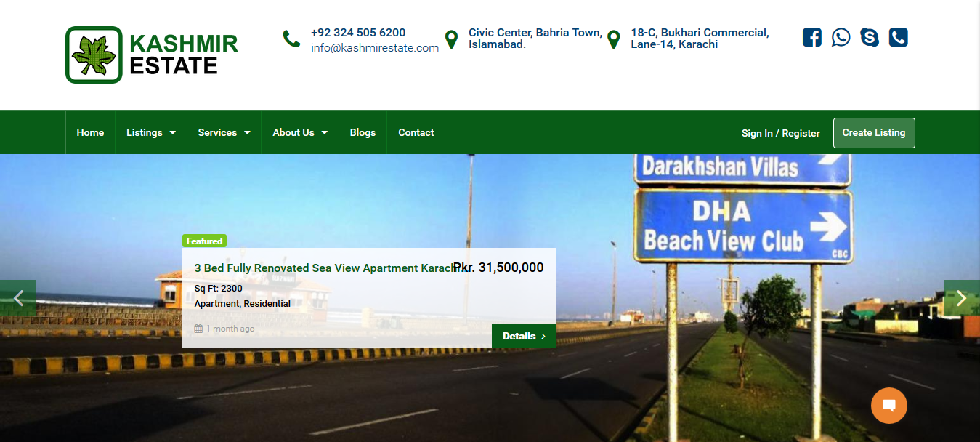Click the Skype icon in header
The height and width of the screenshot is (442, 980).
tap(870, 37)
